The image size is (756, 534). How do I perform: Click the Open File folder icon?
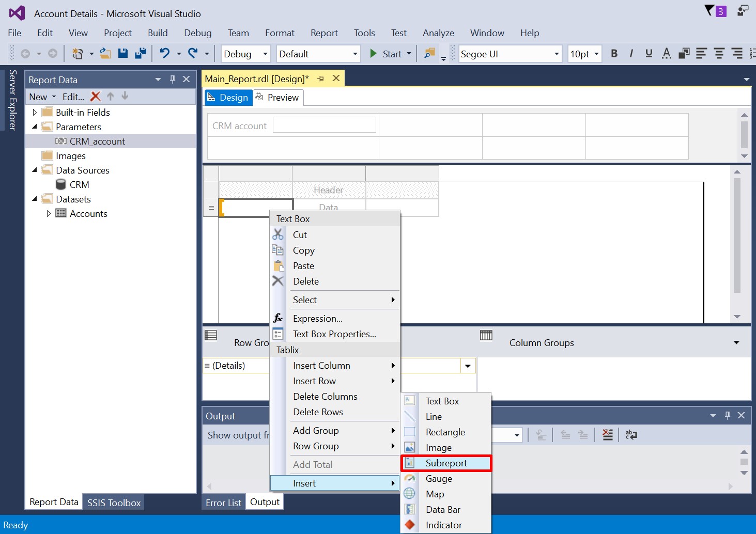105,53
